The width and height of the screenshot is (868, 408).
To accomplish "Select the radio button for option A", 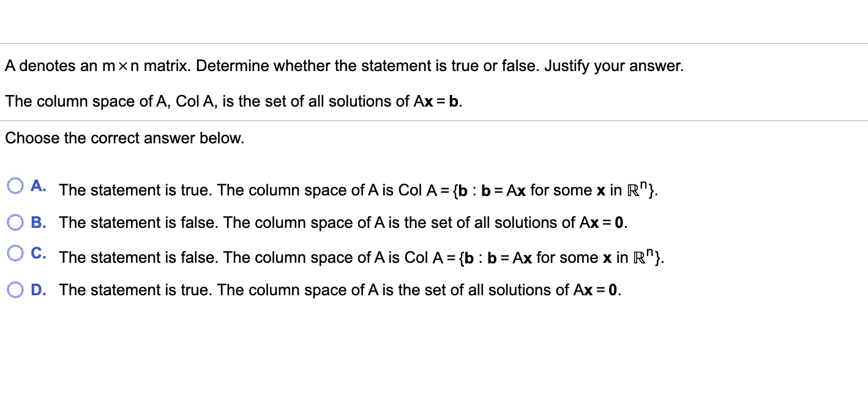I will (15, 186).
